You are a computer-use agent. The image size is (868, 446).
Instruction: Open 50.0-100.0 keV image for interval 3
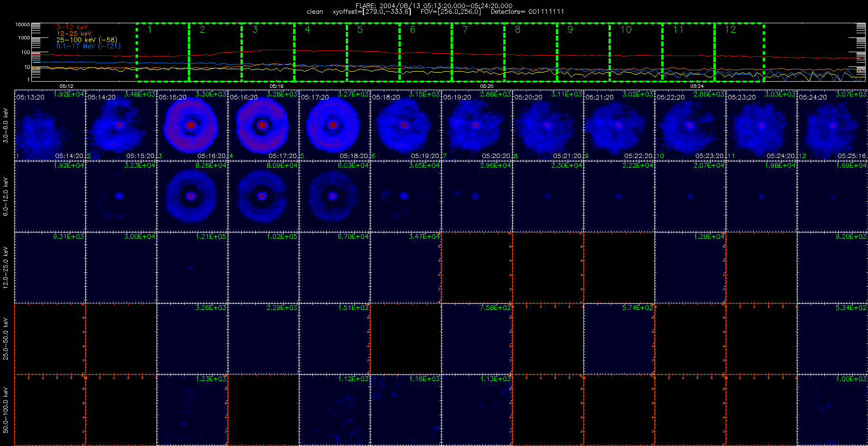pyautogui.click(x=192, y=409)
